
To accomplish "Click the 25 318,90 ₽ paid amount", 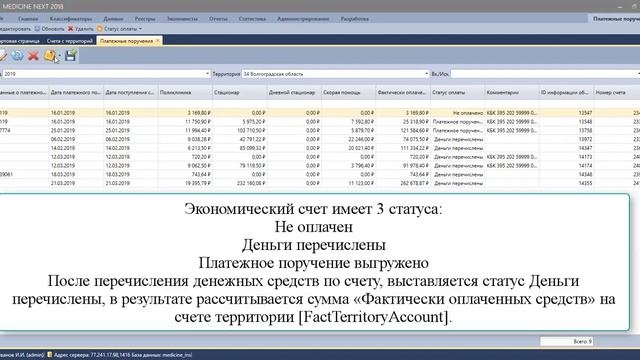I will (x=416, y=122).
